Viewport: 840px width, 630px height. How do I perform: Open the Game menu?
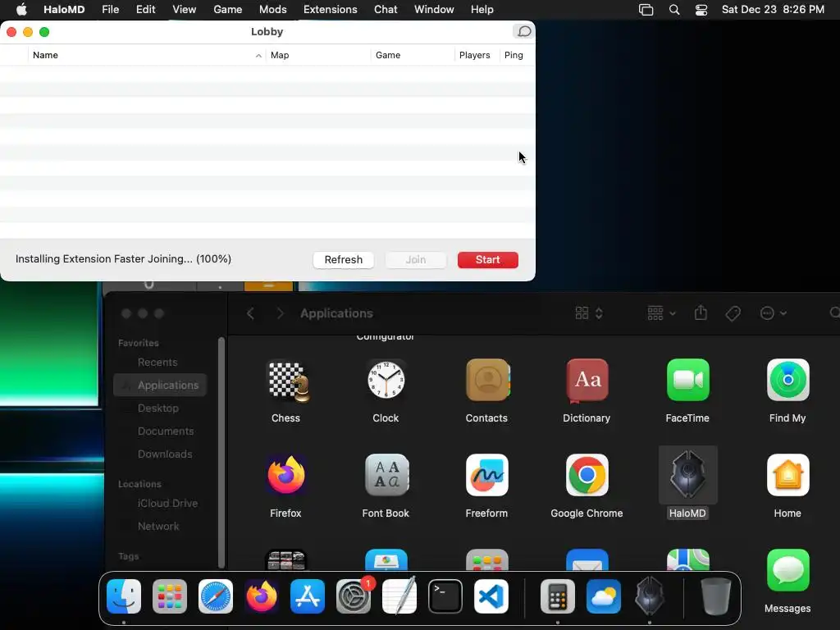pos(228,10)
